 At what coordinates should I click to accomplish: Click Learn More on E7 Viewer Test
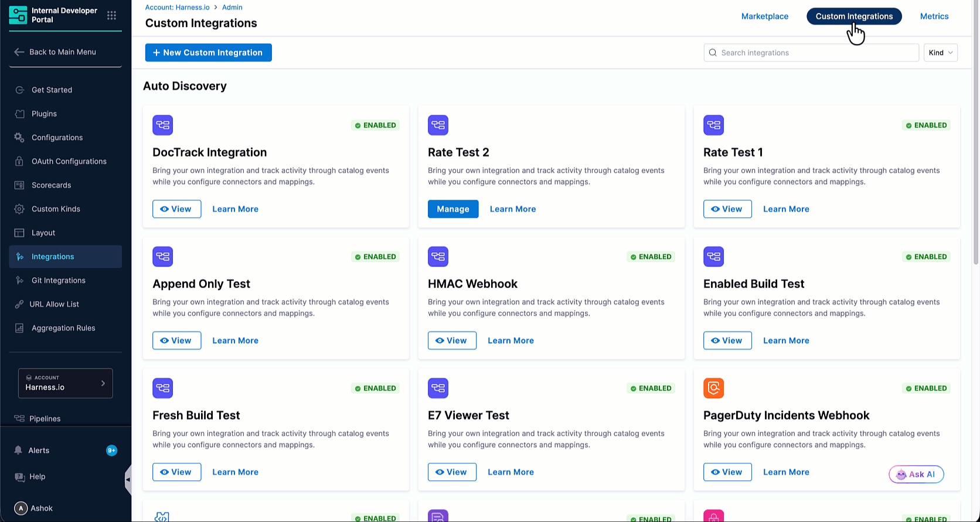511,472
